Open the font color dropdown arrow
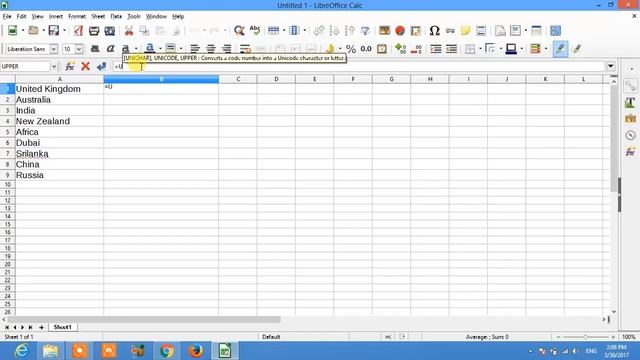Viewport: 640px width, 360px height. (160, 49)
